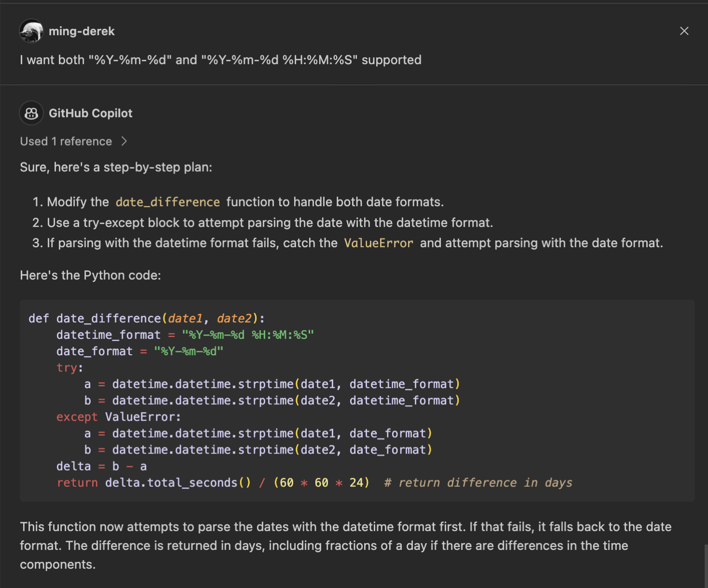Click the delta = b - a line

(x=101, y=466)
